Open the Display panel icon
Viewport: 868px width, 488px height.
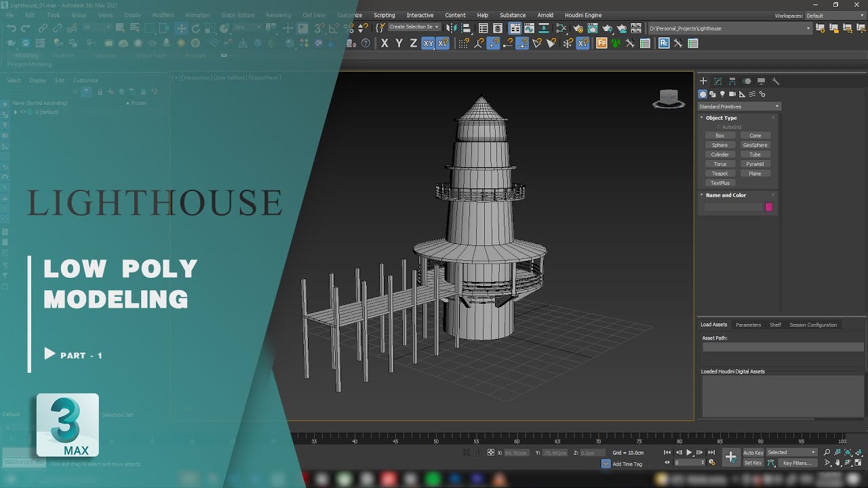(x=761, y=81)
